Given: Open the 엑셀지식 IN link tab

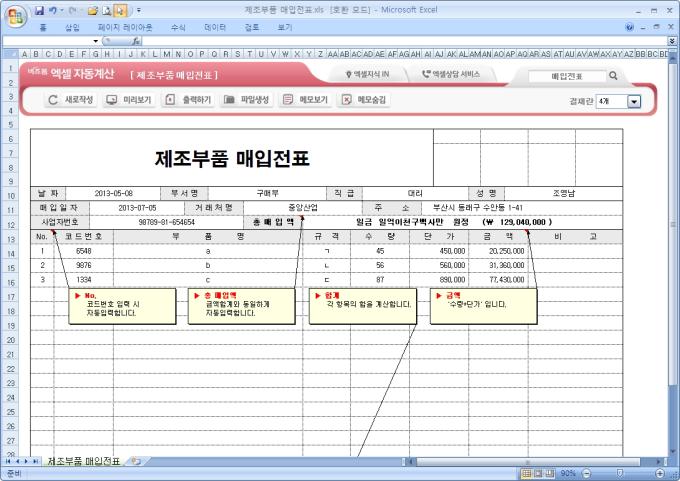Looking at the screenshot, I should (367, 75).
